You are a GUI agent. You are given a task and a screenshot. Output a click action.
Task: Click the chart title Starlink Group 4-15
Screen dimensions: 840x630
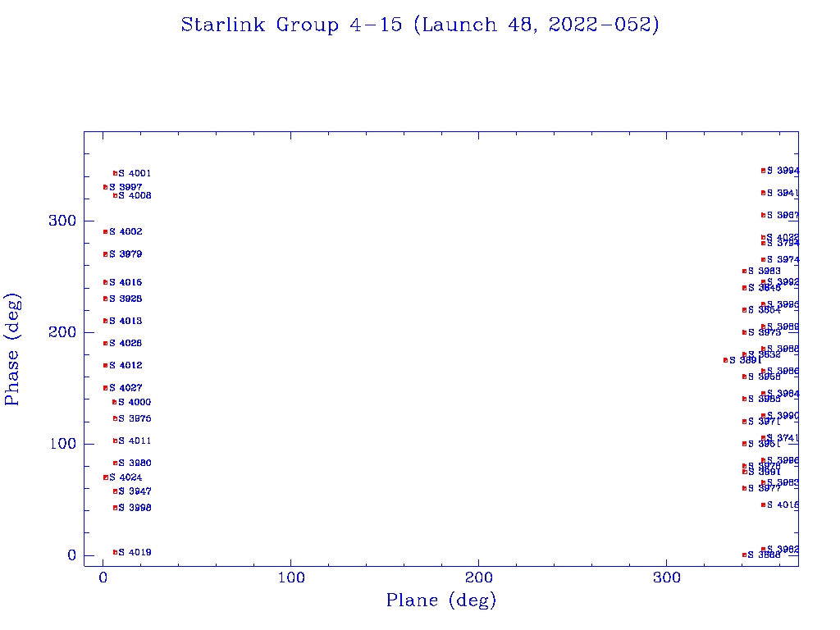(420, 25)
